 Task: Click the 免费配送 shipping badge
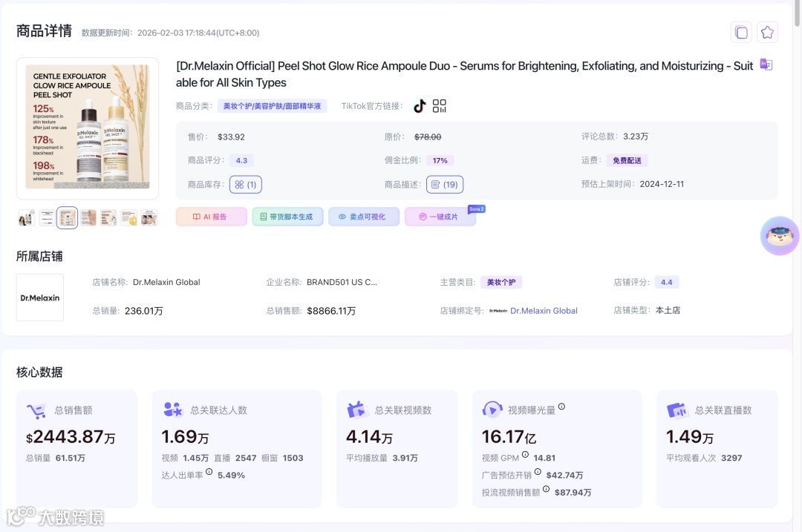[627, 160]
